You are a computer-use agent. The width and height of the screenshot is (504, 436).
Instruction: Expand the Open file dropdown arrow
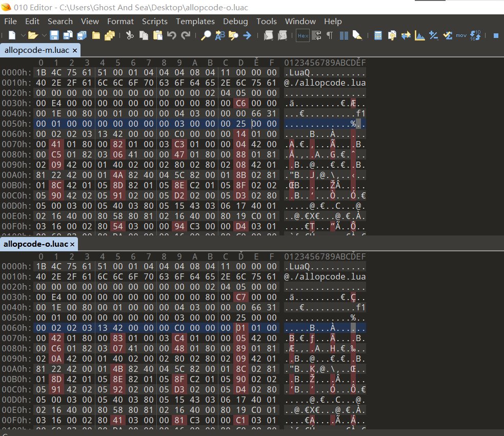coord(44,35)
